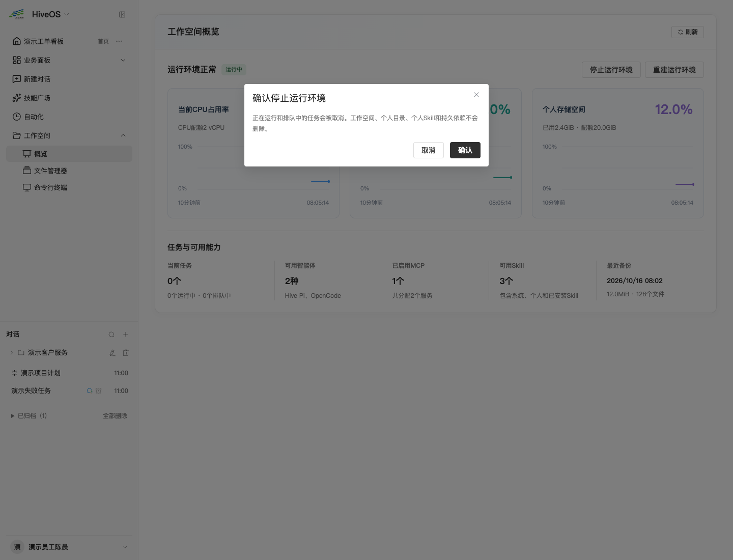Open the 自动化 clock icon entry
The image size is (733, 560).
tap(17, 117)
